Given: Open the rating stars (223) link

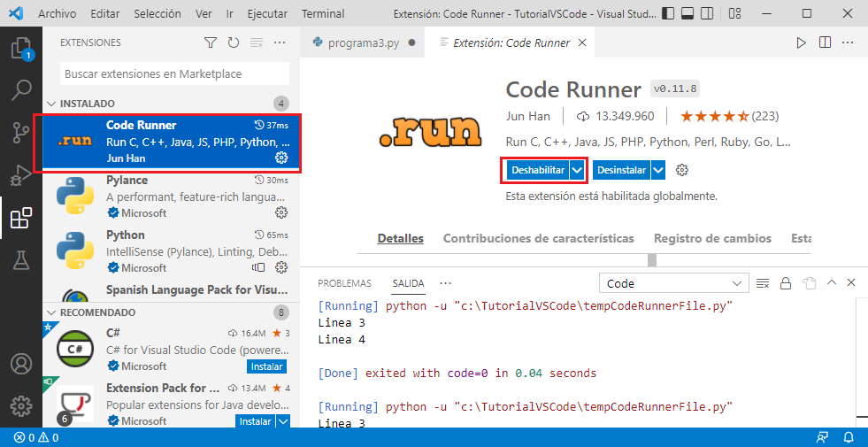Looking at the screenshot, I should [x=729, y=116].
